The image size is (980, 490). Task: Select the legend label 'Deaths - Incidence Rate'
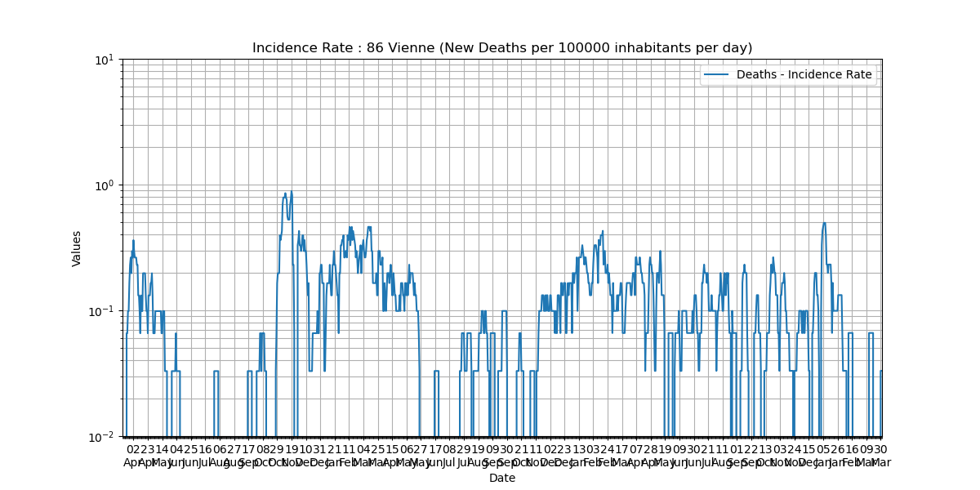[x=804, y=75]
